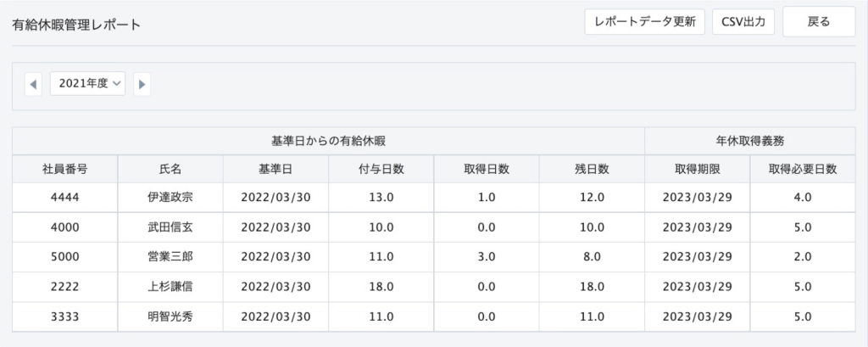Select employee number 2222 cell
The height and width of the screenshot is (347, 868).
[64, 287]
